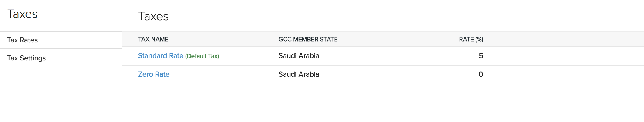Select Saudi Arabia in the Zero Rate row
The height and width of the screenshot is (122, 644).
click(299, 74)
